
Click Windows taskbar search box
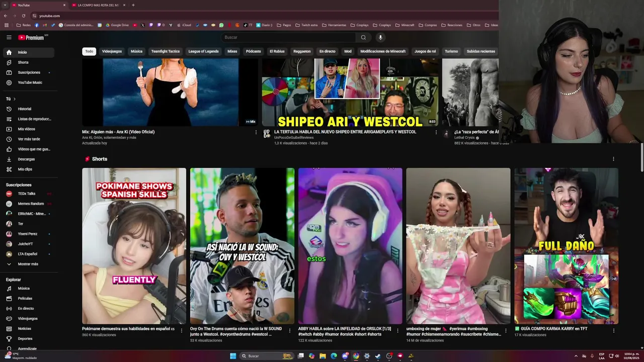267,356
